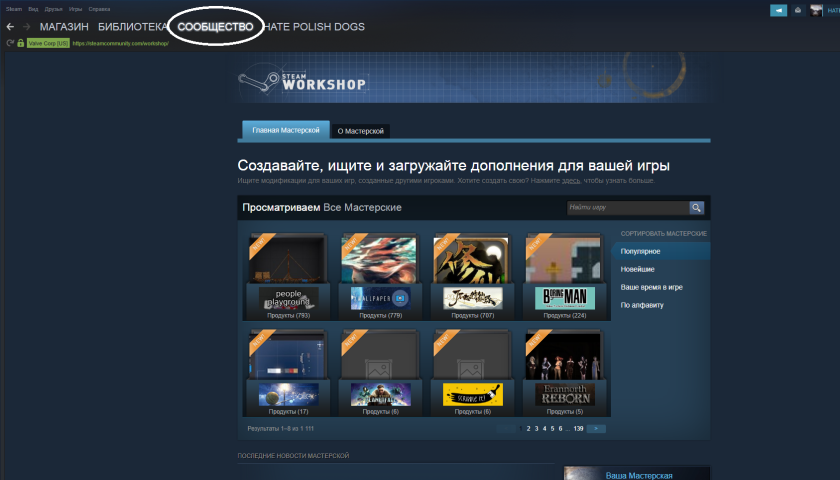The image size is (840, 480).
Task: Focus the Найти игру search field
Action: (x=628, y=208)
